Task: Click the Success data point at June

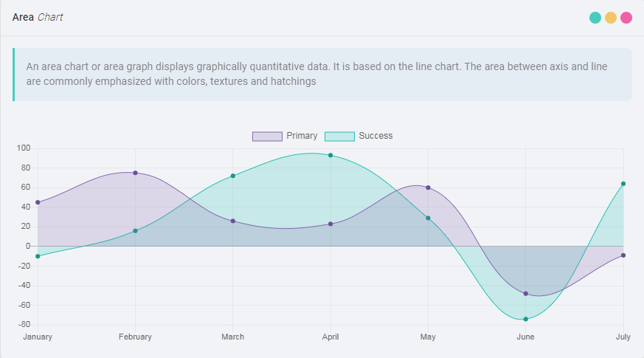Action: click(526, 319)
